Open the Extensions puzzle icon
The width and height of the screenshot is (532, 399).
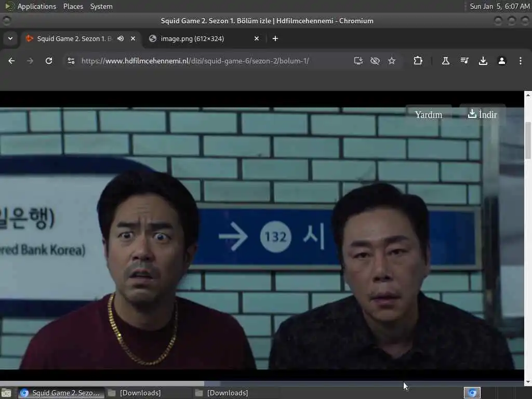tap(418, 61)
